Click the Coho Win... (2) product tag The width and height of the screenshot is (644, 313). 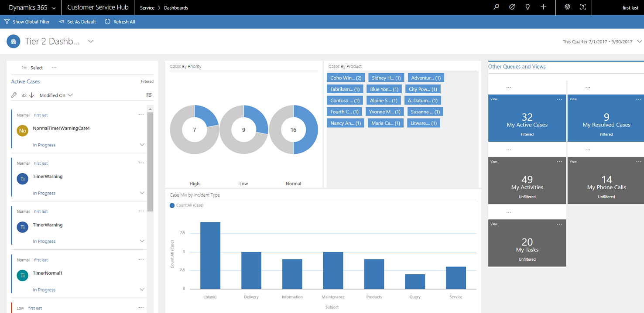click(x=345, y=78)
